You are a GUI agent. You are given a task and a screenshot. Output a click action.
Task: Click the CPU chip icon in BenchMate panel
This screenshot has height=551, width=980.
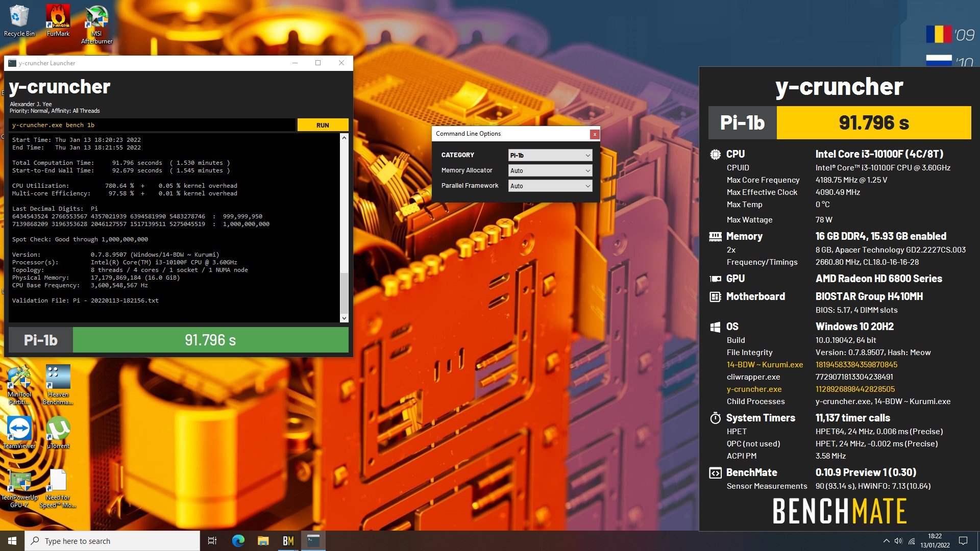716,154
